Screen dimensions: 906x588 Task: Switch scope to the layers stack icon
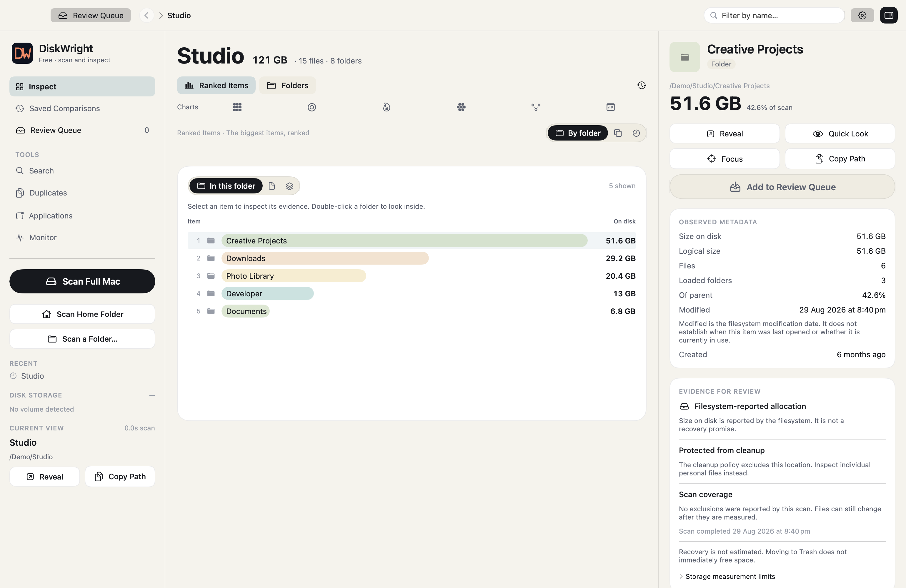[x=289, y=186]
